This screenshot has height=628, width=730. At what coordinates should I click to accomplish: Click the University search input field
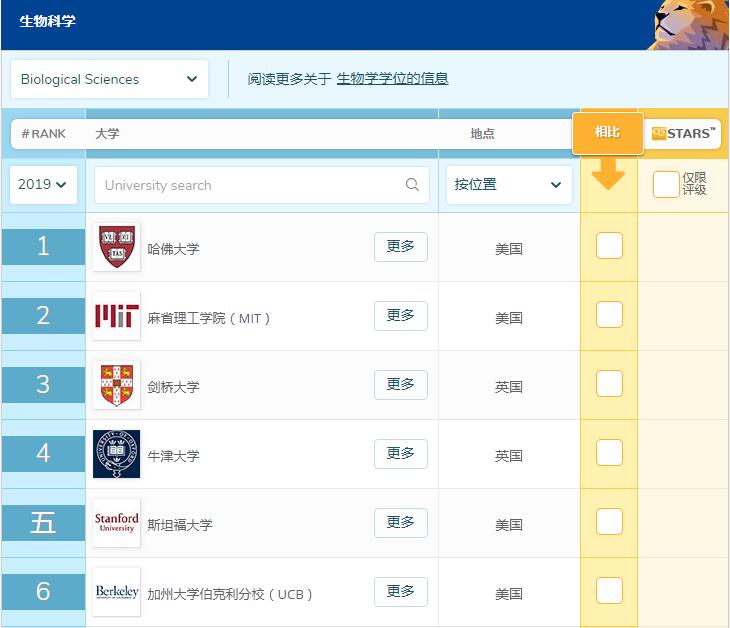tap(250, 185)
